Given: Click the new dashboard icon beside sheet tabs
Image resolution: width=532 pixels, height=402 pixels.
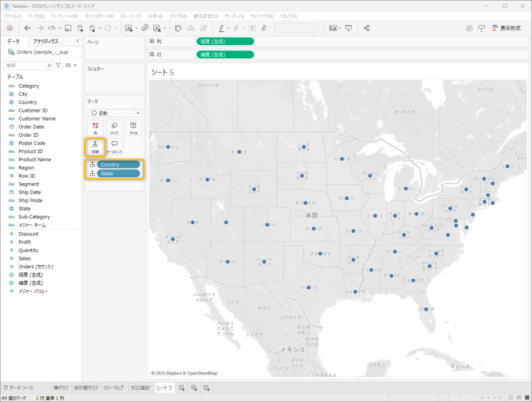Looking at the screenshot, I should click(194, 388).
